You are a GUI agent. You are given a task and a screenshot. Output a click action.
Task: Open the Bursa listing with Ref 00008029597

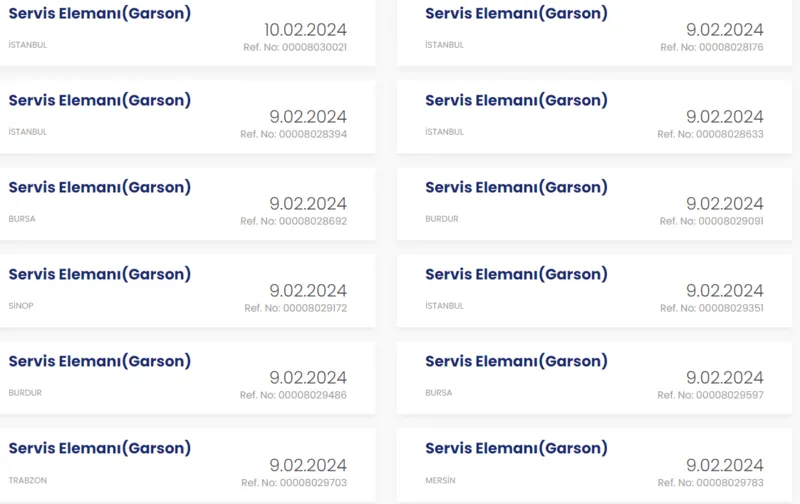[516, 362]
